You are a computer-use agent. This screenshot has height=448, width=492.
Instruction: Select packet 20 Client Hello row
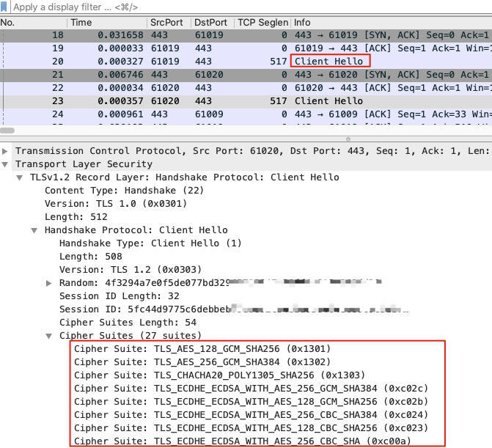coord(220,62)
